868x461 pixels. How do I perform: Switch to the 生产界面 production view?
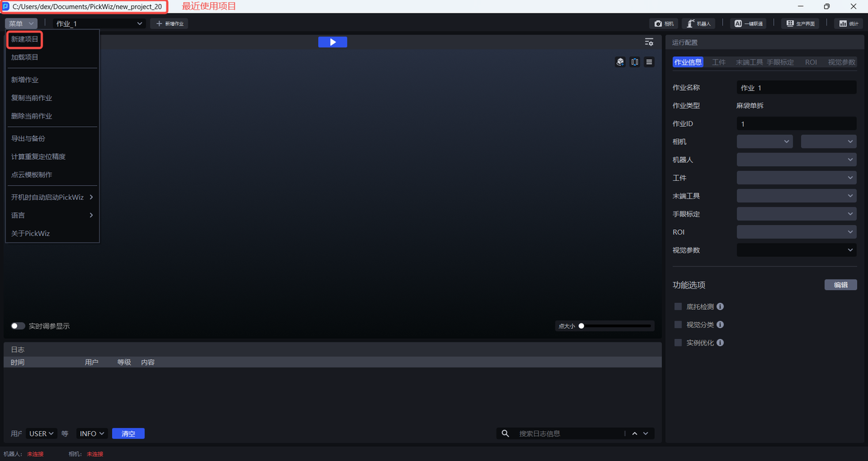coord(800,24)
